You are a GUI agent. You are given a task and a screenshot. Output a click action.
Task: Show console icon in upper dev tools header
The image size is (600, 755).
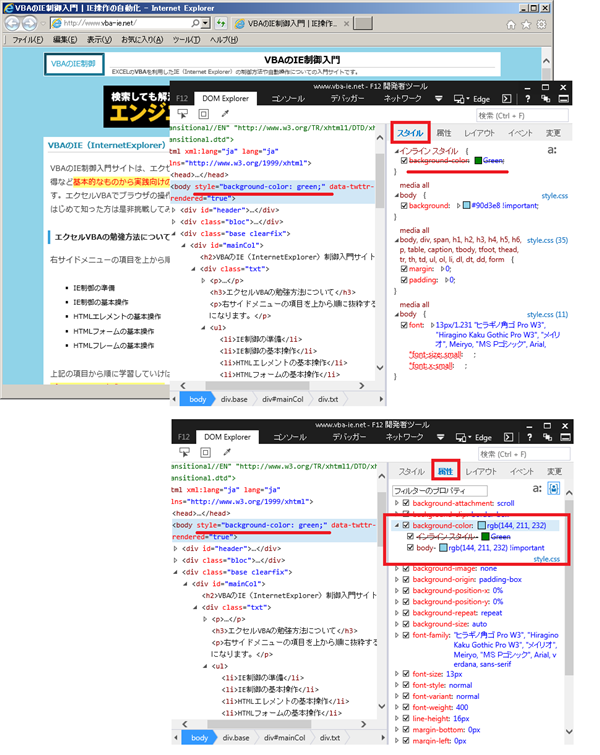[x=507, y=99]
